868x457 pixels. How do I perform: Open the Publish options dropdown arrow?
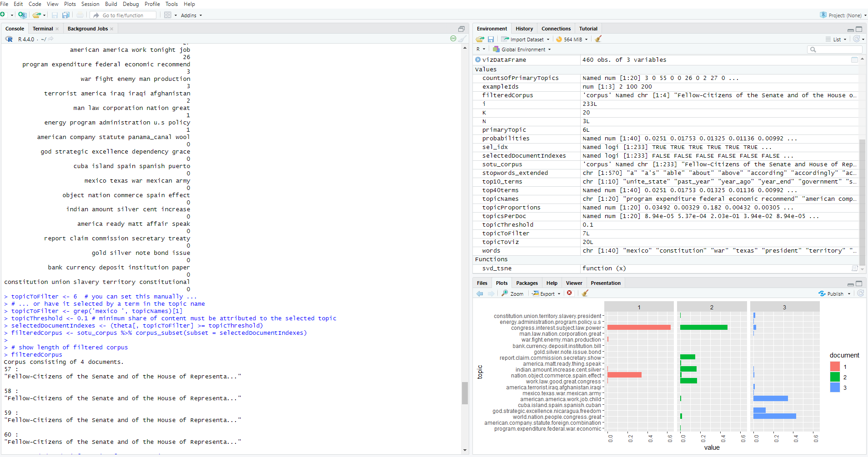[849, 294]
